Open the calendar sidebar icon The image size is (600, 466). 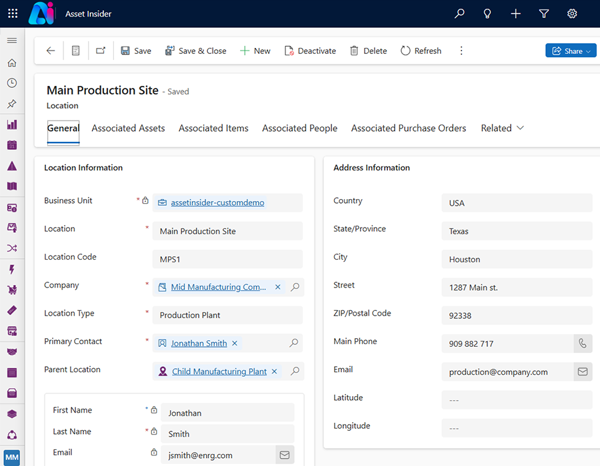(x=12, y=145)
